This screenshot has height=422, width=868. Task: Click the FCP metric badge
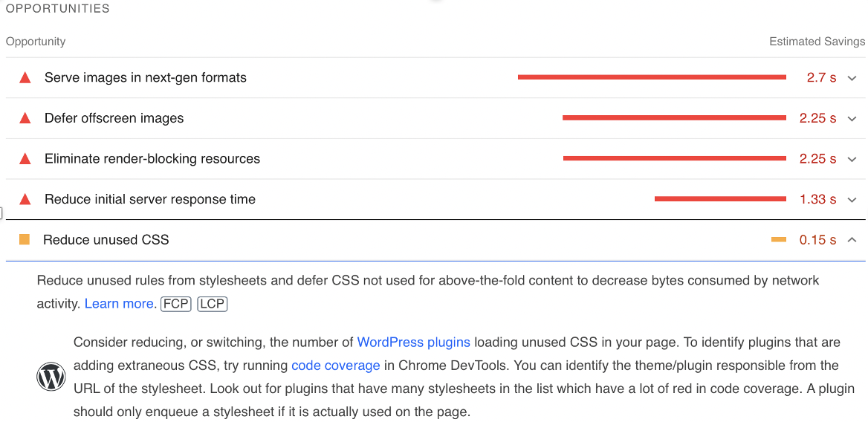tap(175, 304)
